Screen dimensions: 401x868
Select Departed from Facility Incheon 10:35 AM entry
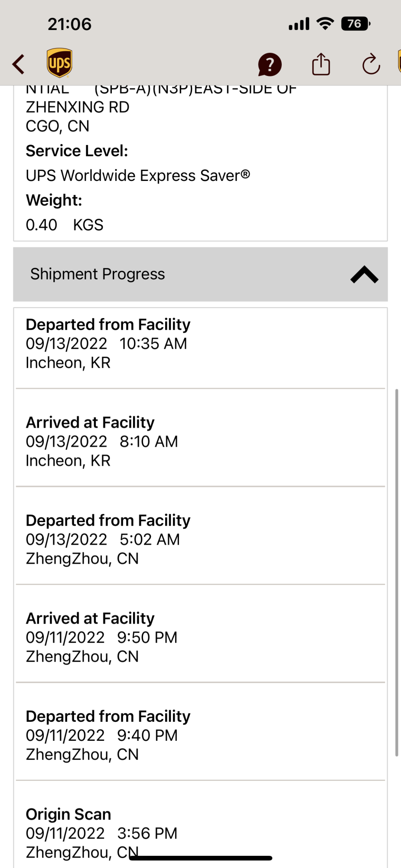pos(200,343)
